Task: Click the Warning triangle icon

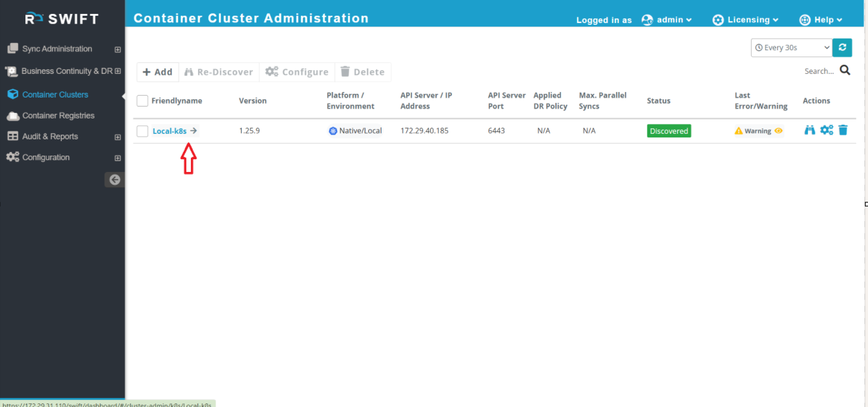Action: click(738, 131)
